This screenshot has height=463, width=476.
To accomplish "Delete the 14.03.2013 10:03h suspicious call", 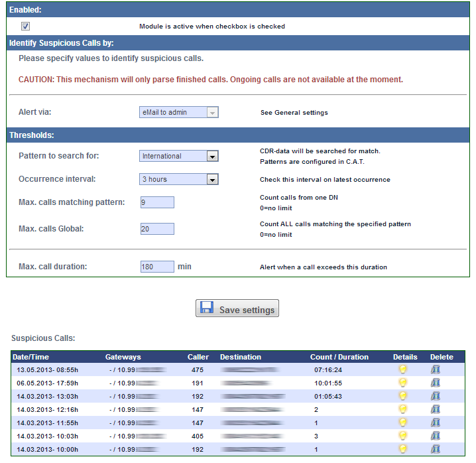I will click(436, 436).
